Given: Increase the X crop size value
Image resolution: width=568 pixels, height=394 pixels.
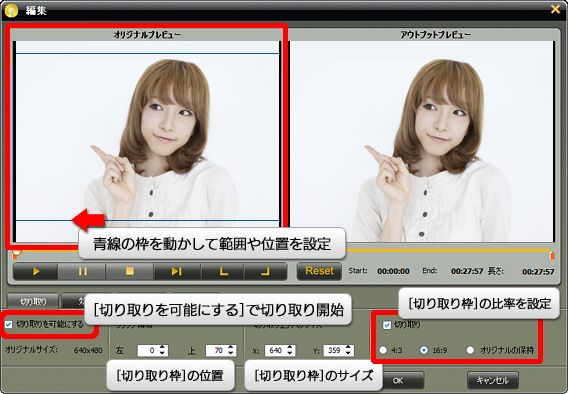Looking at the screenshot, I should 289,348.
